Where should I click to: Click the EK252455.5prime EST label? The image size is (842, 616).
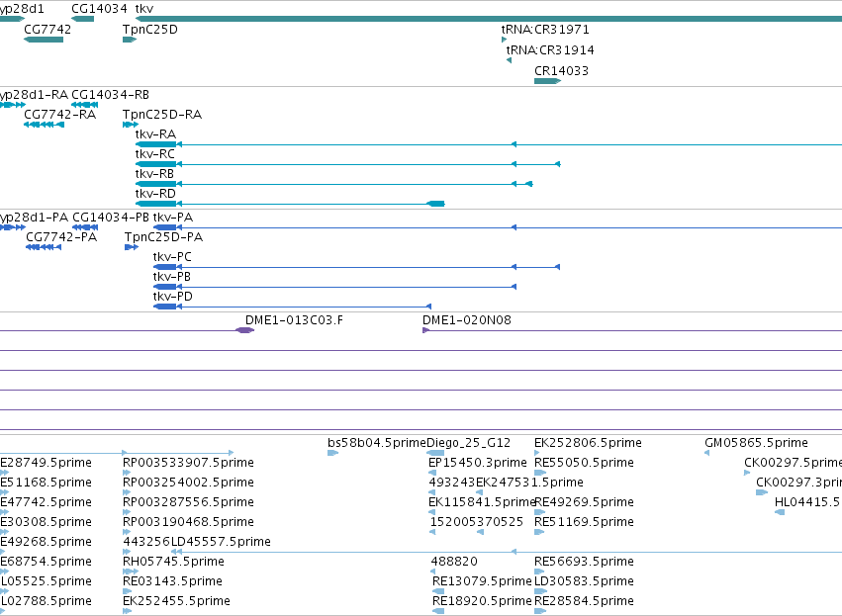[177, 601]
